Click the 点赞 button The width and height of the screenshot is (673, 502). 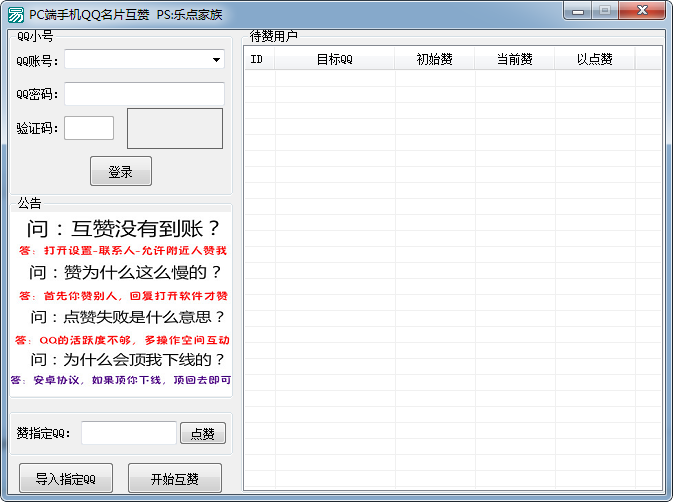point(203,433)
